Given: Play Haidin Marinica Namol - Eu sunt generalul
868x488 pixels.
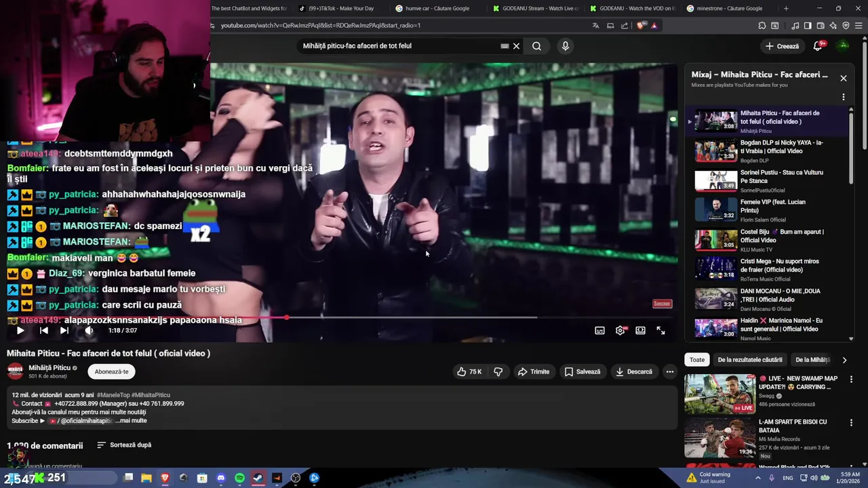Looking at the screenshot, I should (x=766, y=329).
